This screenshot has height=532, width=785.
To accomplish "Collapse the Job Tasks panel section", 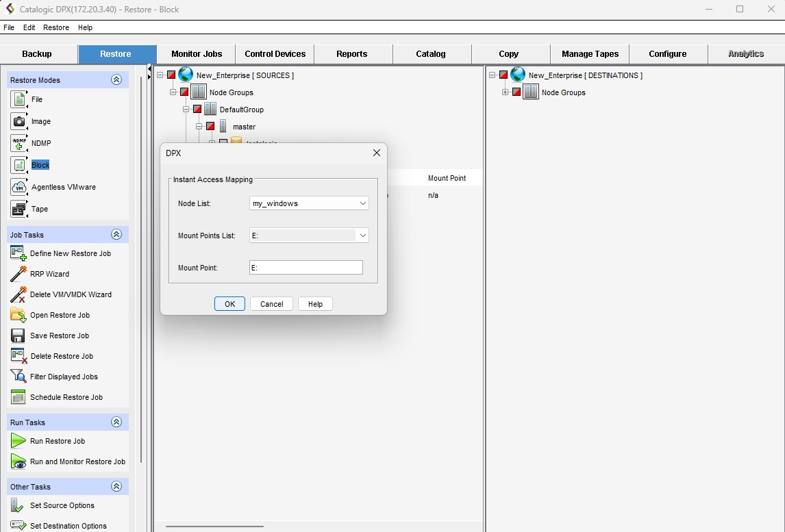I will [x=116, y=235].
